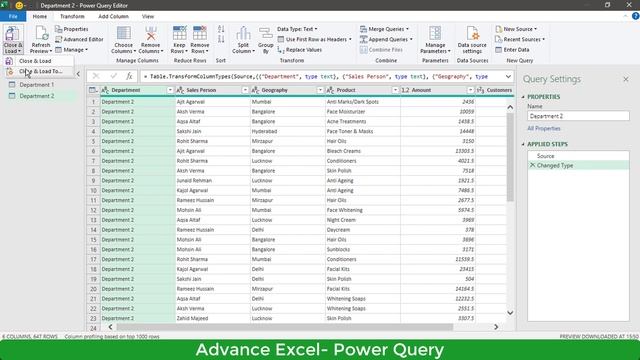Image resolution: width=640 pixels, height=360 pixels.
Task: Click the Amount column data type icon
Action: click(405, 90)
